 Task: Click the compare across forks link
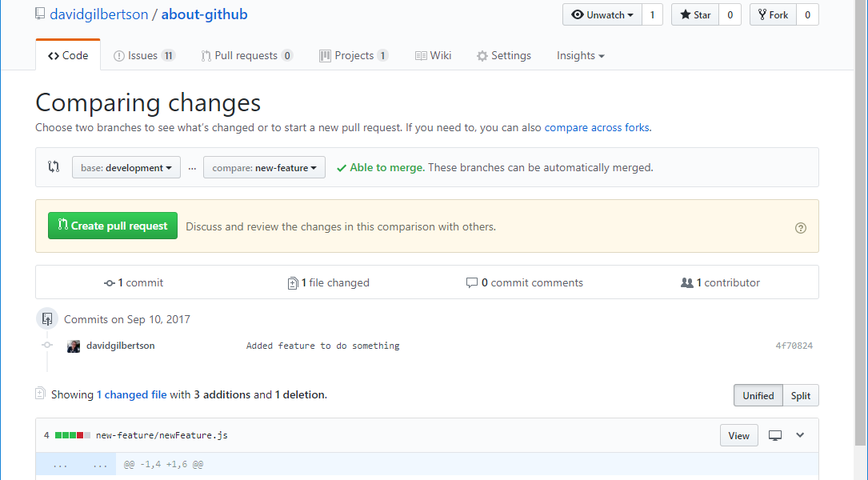[597, 127]
